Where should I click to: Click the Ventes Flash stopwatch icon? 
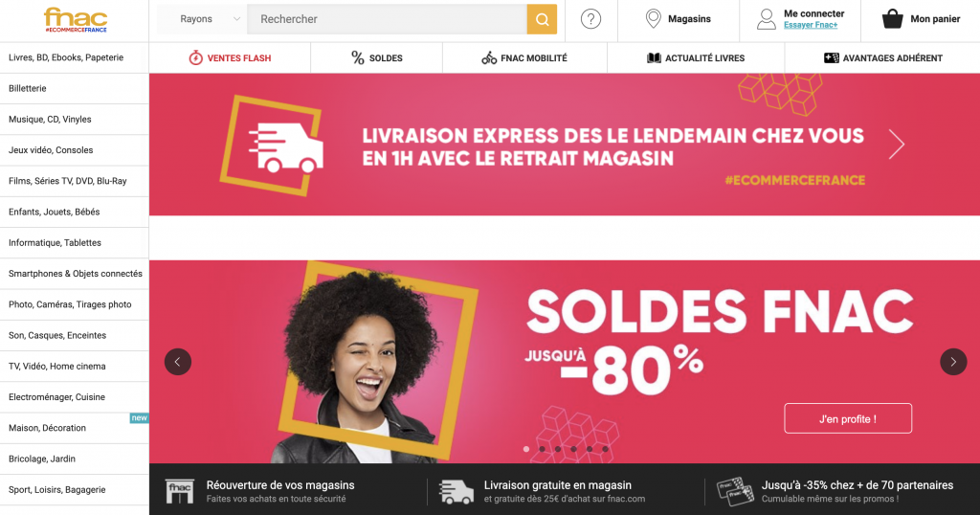pyautogui.click(x=195, y=58)
